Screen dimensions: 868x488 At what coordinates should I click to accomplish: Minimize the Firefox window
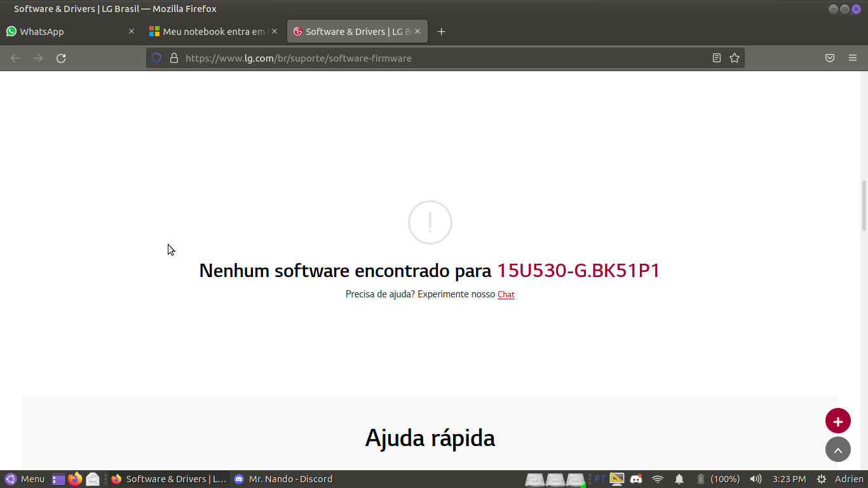coord(833,9)
